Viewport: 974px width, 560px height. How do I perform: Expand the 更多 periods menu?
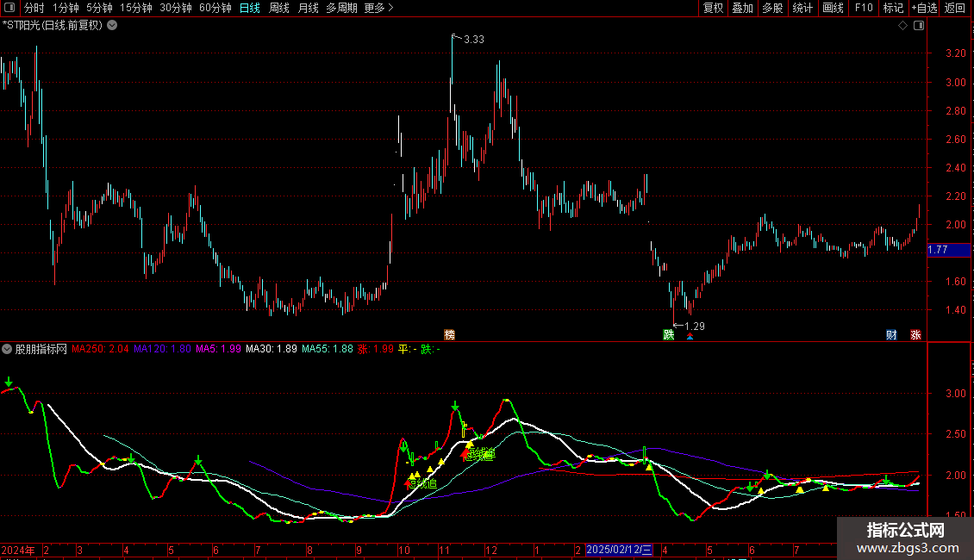tap(378, 8)
